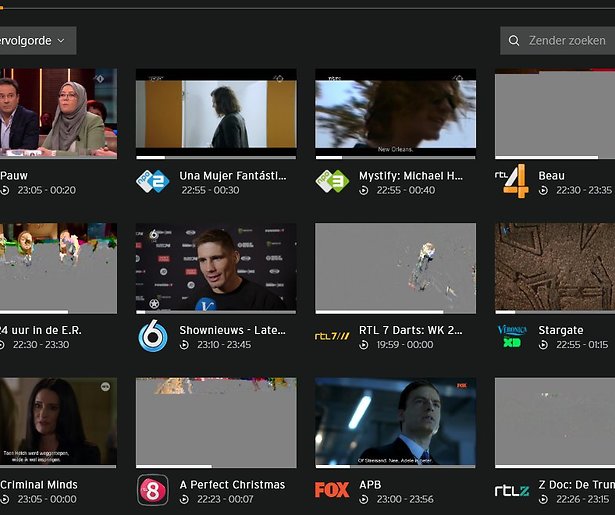615x515 pixels.
Task: Click the RTL Z channel logo
Action: (x=512, y=491)
